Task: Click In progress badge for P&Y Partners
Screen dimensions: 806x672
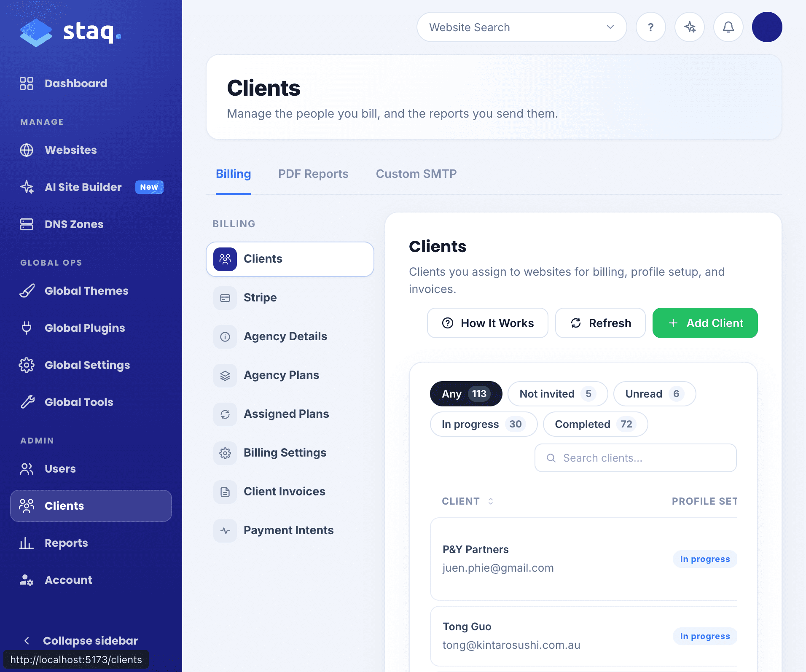Action: pyautogui.click(x=705, y=559)
